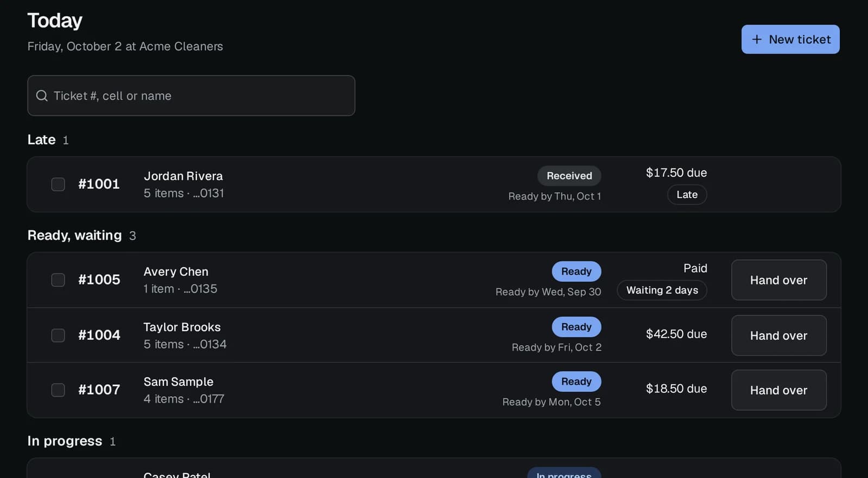Open ticket number #1004
868x478 pixels.
coord(99,335)
